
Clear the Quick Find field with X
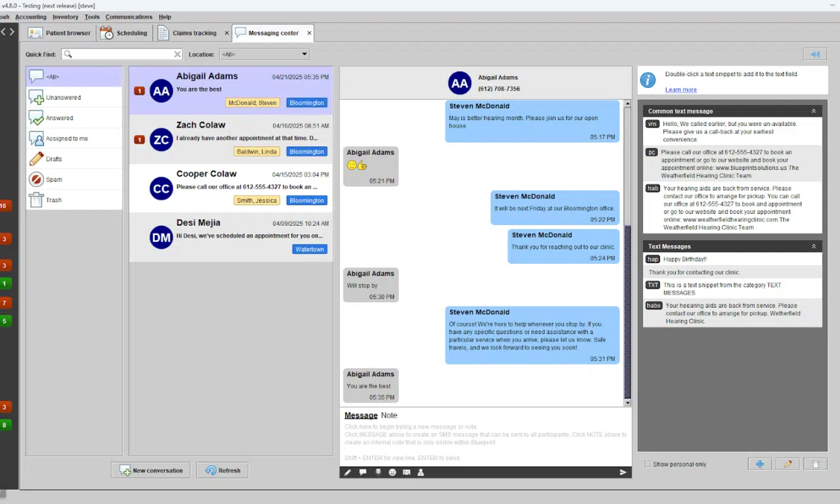177,54
